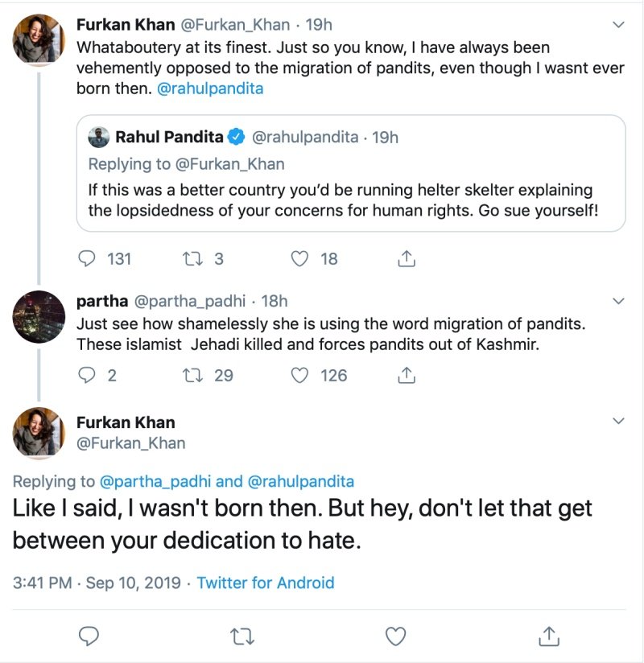This screenshot has width=644, height=663.
Task: Reply to Furkan Khan's first tweet (131 replies)
Action: tap(87, 259)
